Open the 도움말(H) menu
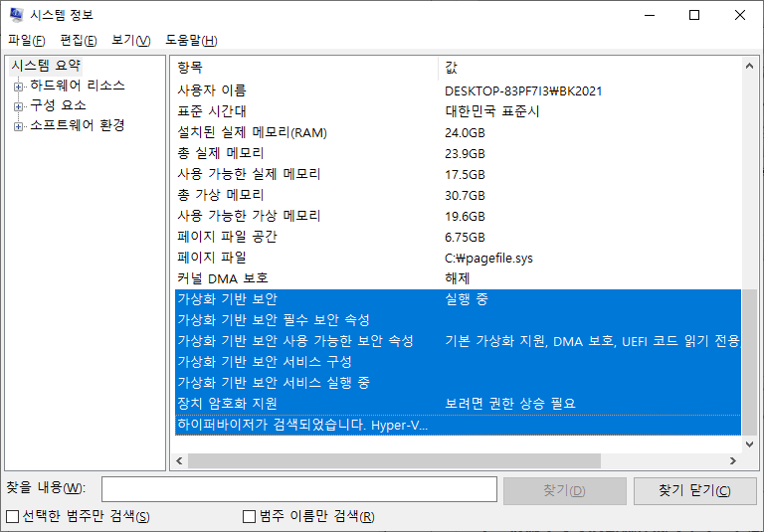This screenshot has width=764, height=532. click(191, 40)
